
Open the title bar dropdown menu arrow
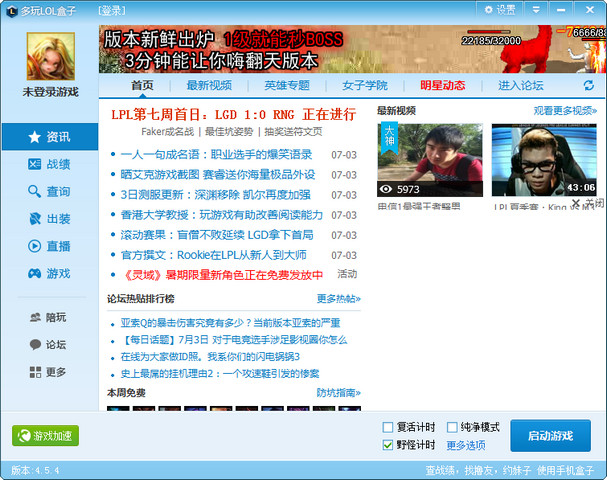536,10
